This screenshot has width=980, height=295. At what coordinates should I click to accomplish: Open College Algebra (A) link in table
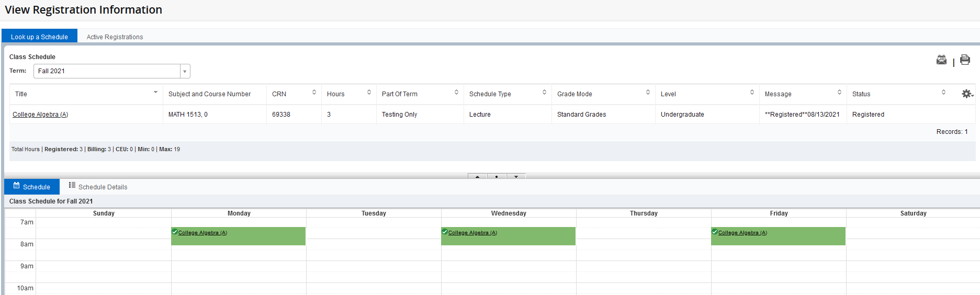point(40,115)
